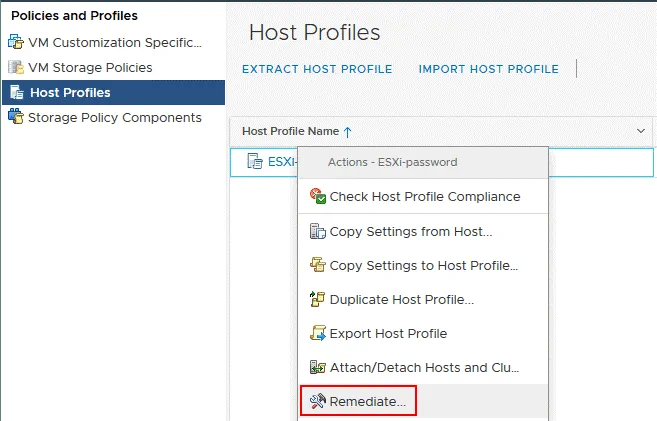This screenshot has height=421, width=657.
Task: Click the ESXi host profile row icon
Action: [x=254, y=162]
